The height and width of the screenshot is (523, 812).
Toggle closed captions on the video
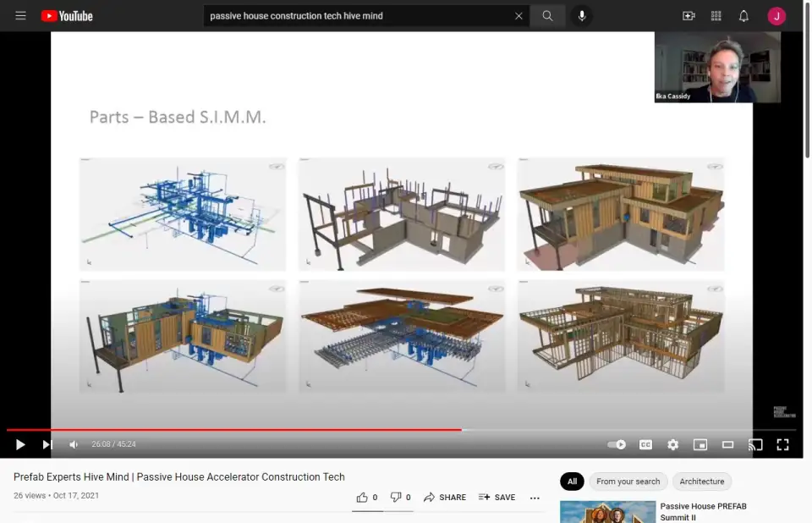tap(645, 444)
